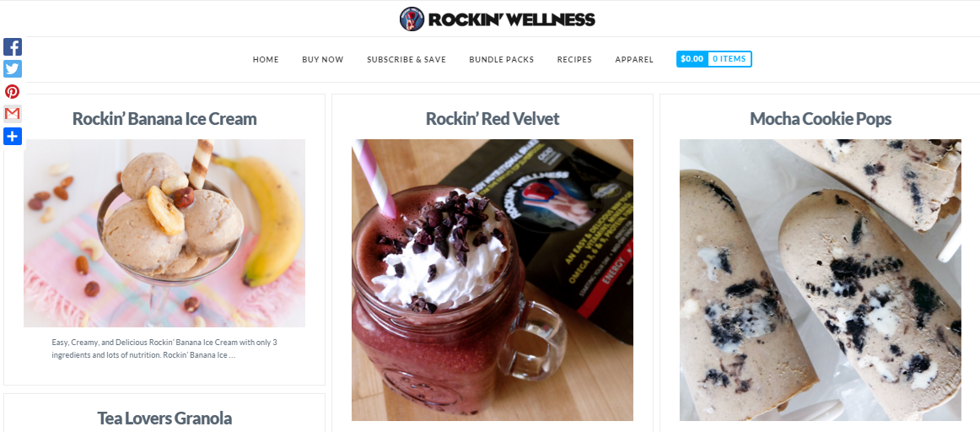
Task: Open the Mocha Cookie Pops recipe title
Action: (821, 118)
